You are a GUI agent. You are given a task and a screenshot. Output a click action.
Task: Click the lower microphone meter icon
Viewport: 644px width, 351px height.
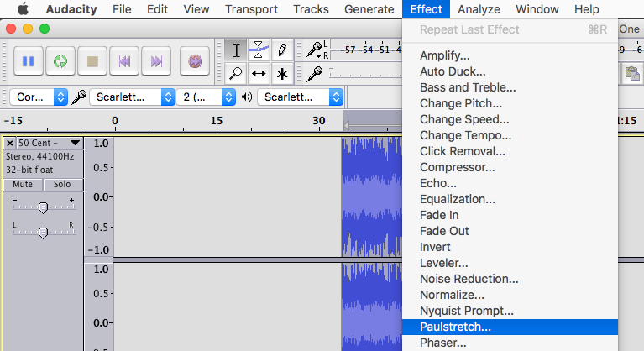(x=315, y=74)
